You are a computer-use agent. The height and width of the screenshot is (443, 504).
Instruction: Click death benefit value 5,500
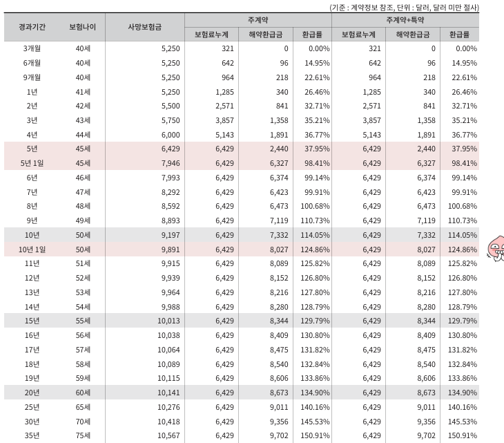pos(171,106)
